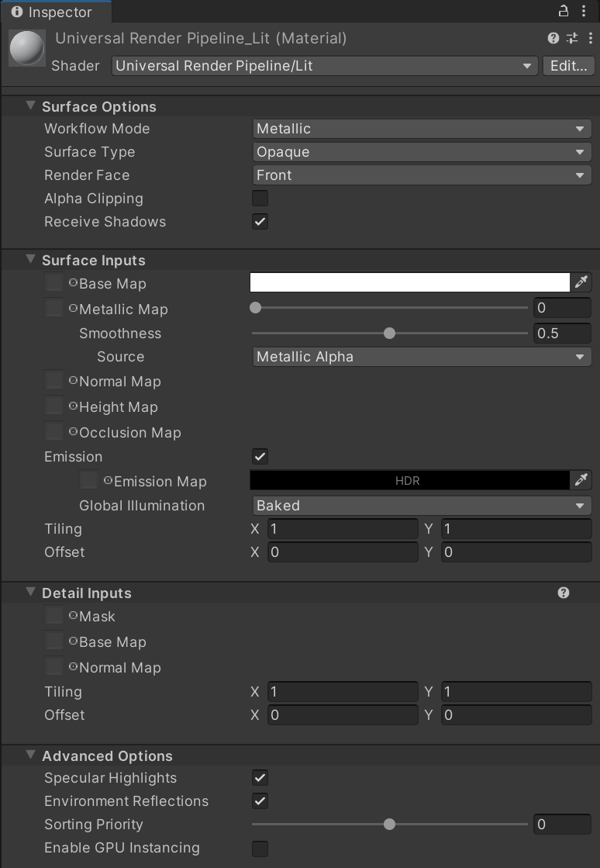Click Detail Inputs Tiling X field
The width and height of the screenshot is (600, 868).
click(343, 691)
